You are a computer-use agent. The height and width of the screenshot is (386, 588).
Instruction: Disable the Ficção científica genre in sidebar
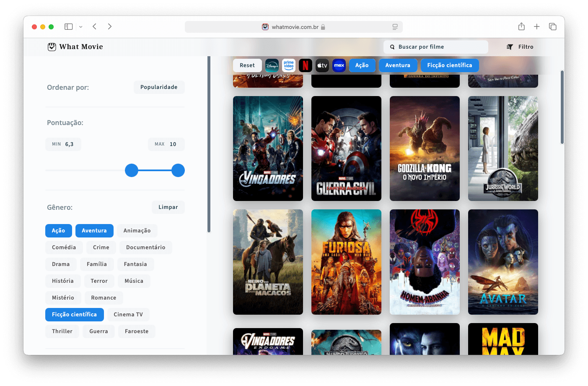75,315
